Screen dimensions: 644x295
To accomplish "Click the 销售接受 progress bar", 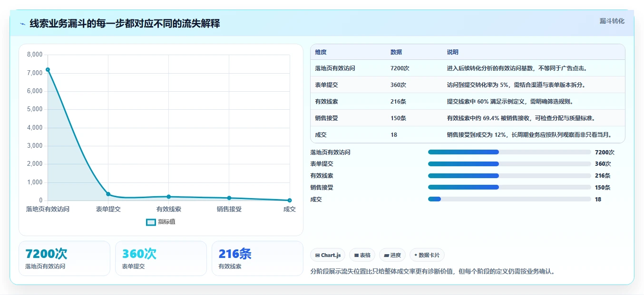I will coord(509,187).
